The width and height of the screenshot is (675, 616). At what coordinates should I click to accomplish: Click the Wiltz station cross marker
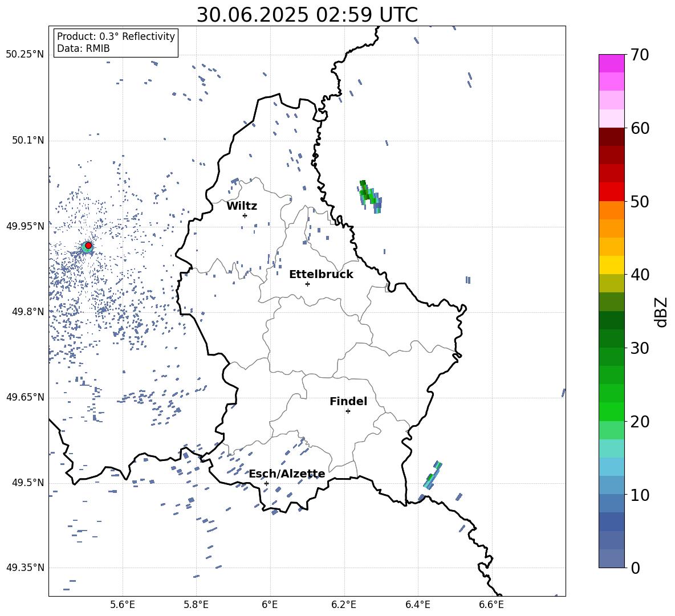pyautogui.click(x=245, y=215)
